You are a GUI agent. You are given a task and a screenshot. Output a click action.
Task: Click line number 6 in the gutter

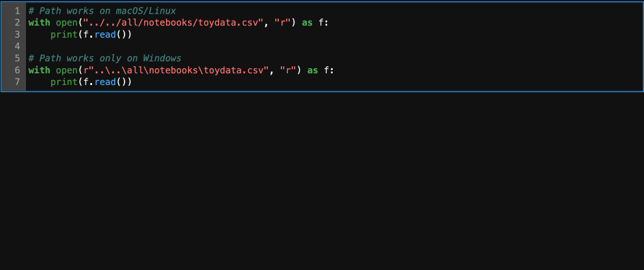(18, 70)
